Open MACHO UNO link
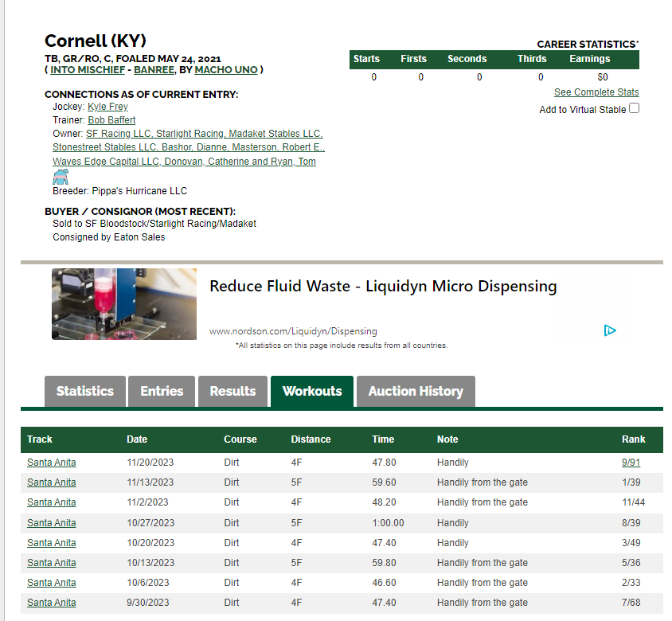Image resolution: width=672 pixels, height=621 pixels. 226,70
